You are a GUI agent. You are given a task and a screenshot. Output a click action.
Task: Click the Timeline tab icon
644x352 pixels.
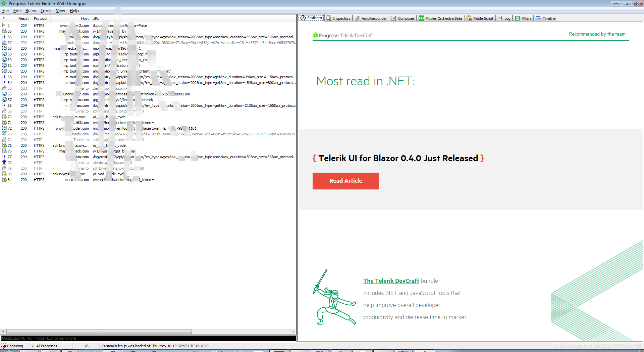pos(538,18)
